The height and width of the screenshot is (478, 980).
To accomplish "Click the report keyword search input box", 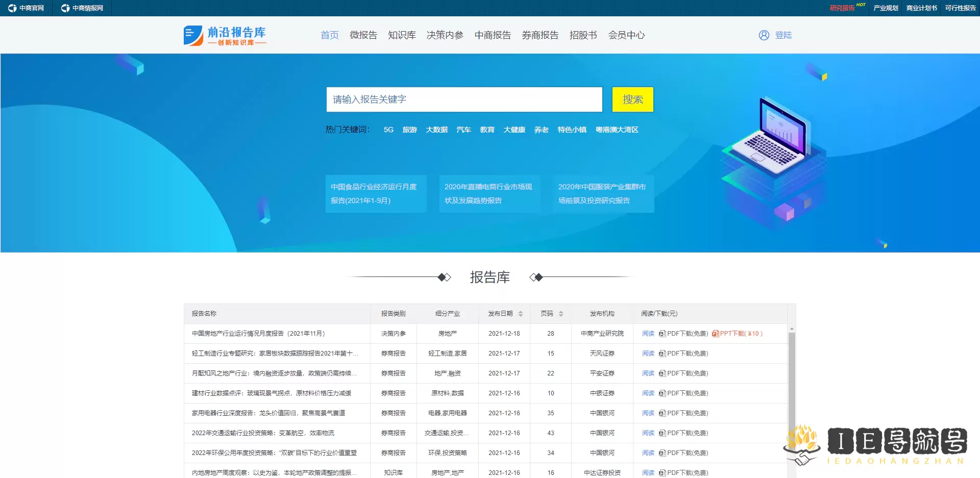I will pos(463,99).
